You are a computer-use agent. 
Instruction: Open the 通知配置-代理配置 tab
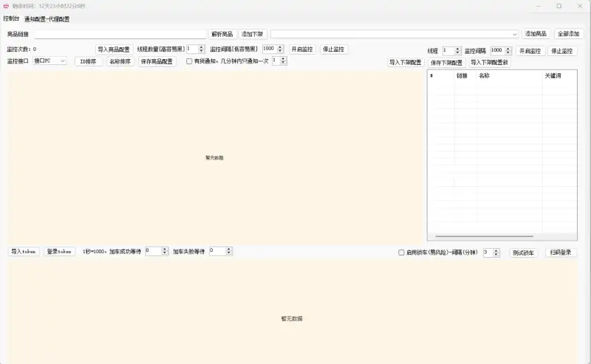coord(47,18)
